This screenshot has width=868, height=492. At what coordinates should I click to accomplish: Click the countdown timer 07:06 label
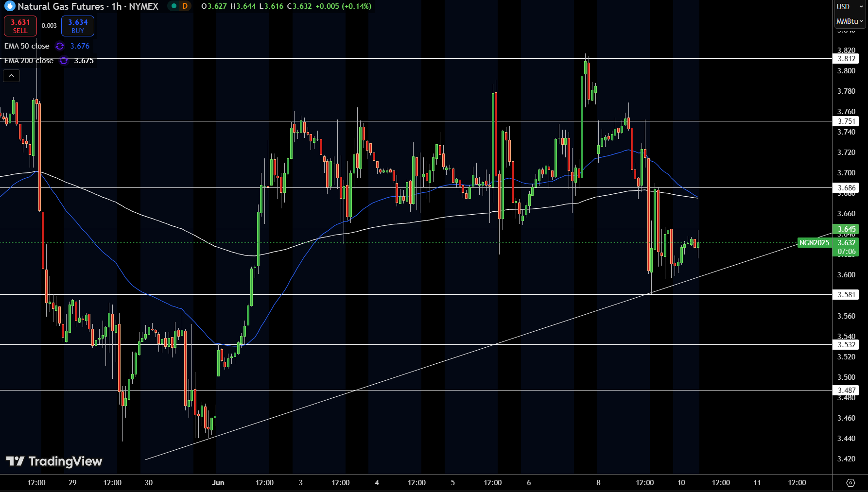point(846,252)
